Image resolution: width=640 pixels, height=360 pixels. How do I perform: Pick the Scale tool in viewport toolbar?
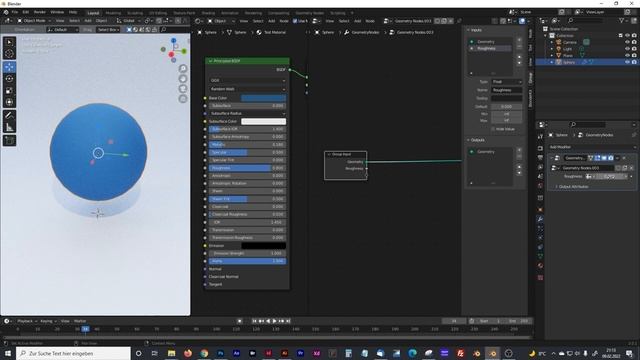[x=9, y=91]
